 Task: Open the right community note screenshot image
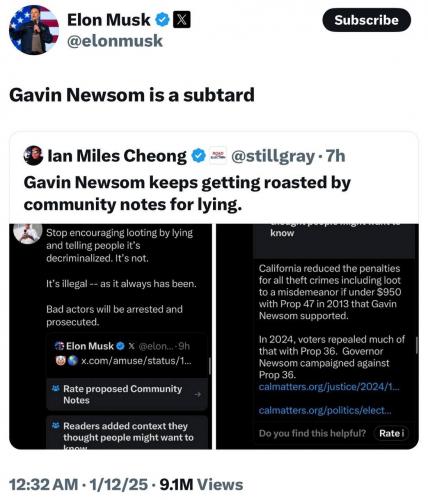pyautogui.click(x=317, y=336)
